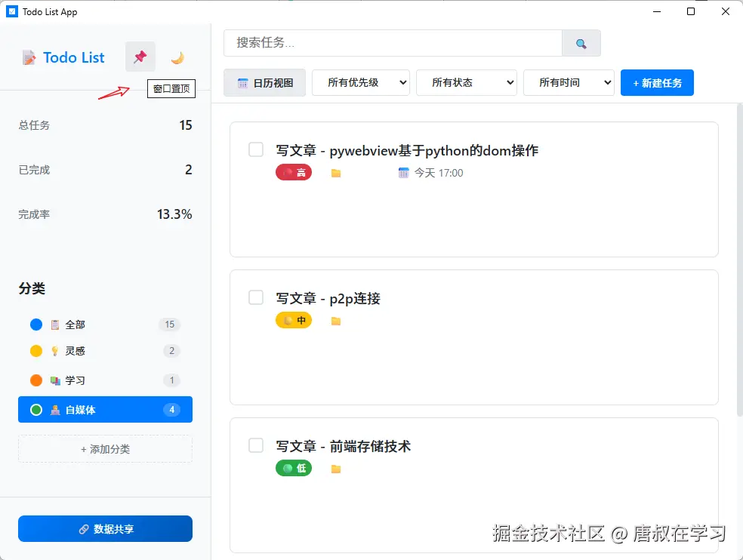Click the 总任务 total value 15

point(186,125)
